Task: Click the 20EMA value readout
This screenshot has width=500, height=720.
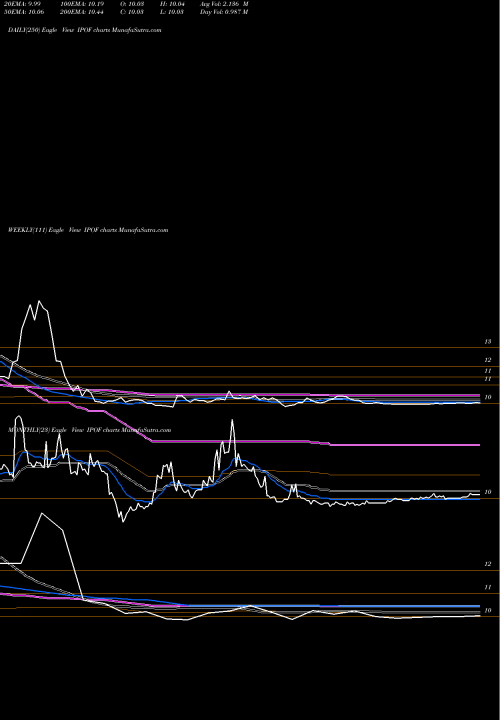Action: [x=22, y=4]
